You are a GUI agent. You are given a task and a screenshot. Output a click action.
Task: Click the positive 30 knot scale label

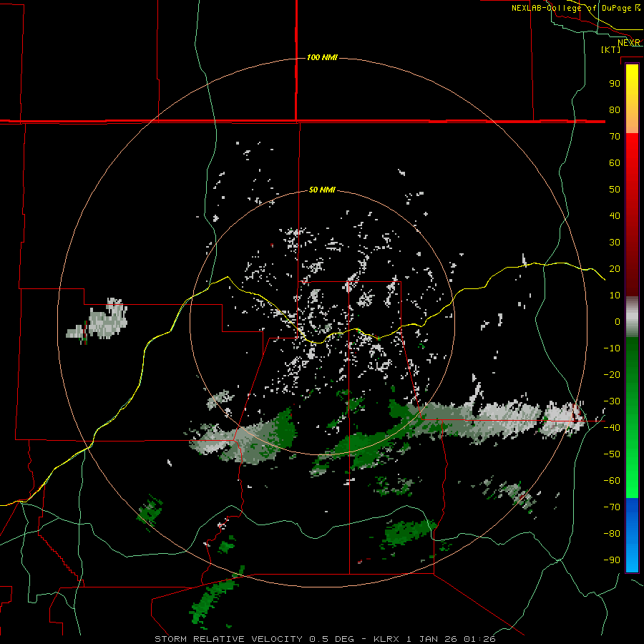coord(615,243)
